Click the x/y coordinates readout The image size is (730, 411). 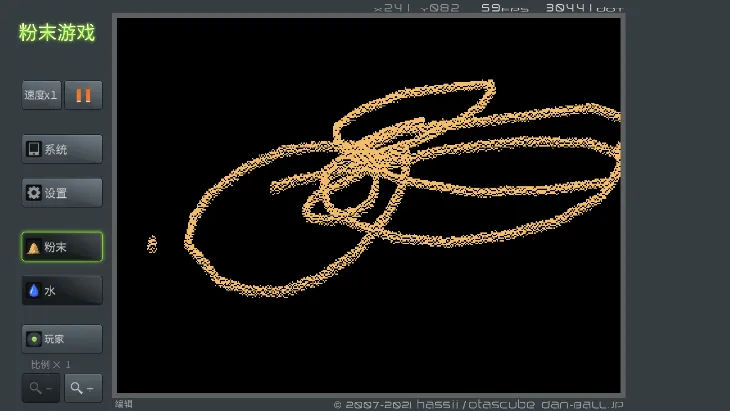tap(417, 8)
